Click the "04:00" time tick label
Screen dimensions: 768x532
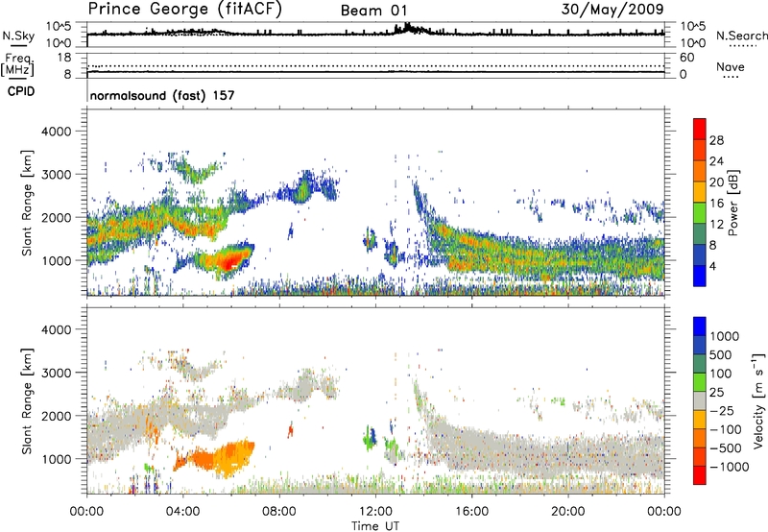point(182,512)
